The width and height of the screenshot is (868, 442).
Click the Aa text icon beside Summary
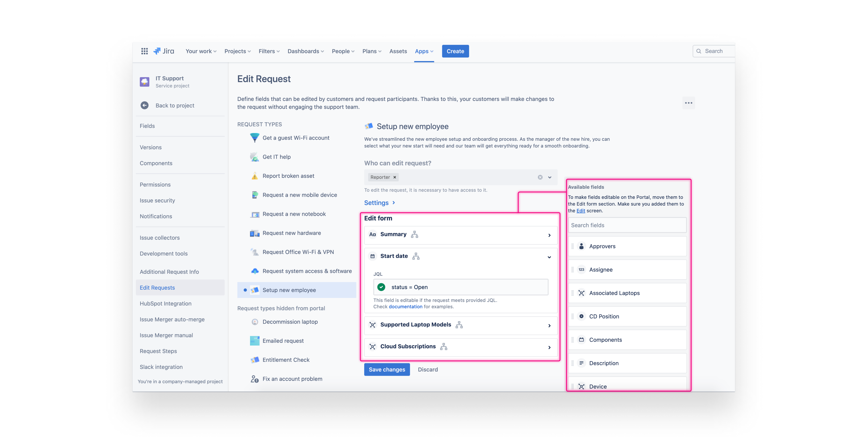(x=372, y=234)
